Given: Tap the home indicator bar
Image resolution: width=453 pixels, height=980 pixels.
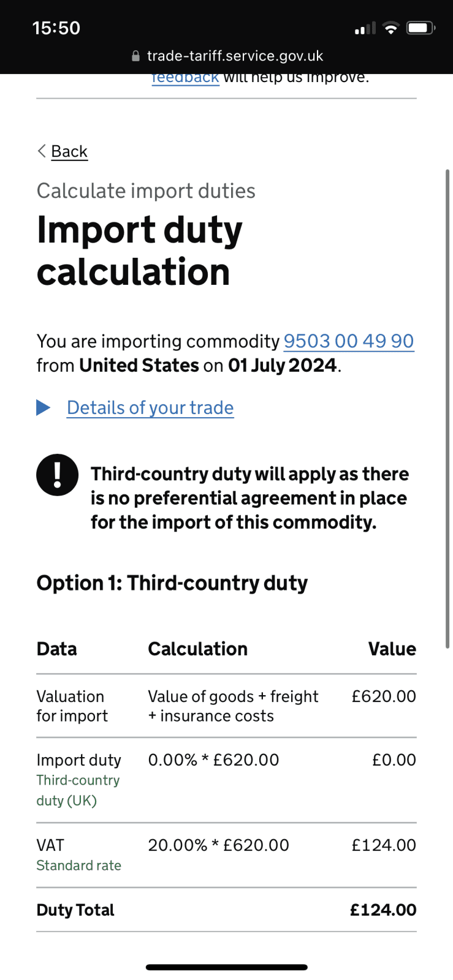Looking at the screenshot, I should 226,968.
